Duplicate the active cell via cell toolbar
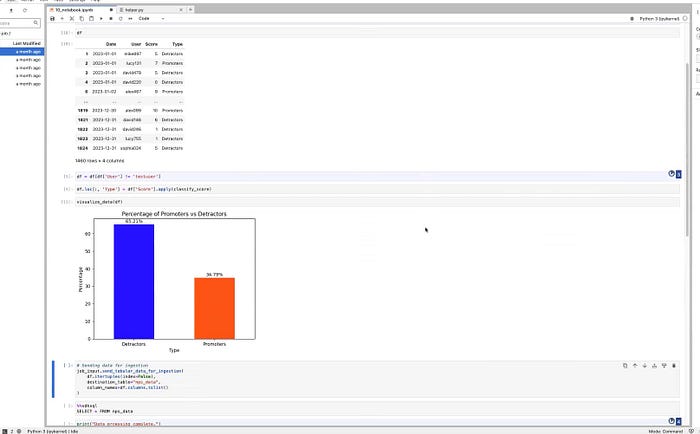 point(625,366)
